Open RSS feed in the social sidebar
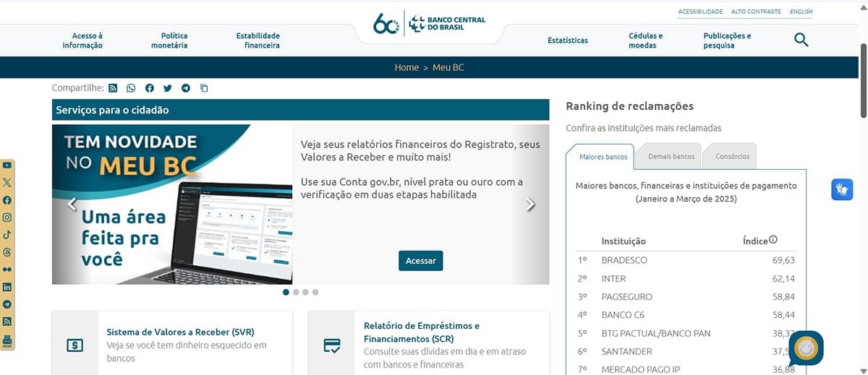868x375 pixels. (x=7, y=322)
